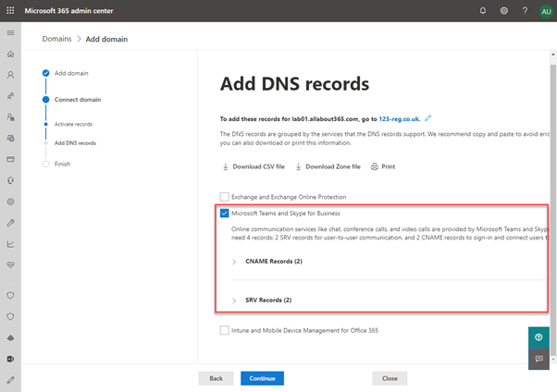Click the Domains breadcrumb

point(56,39)
